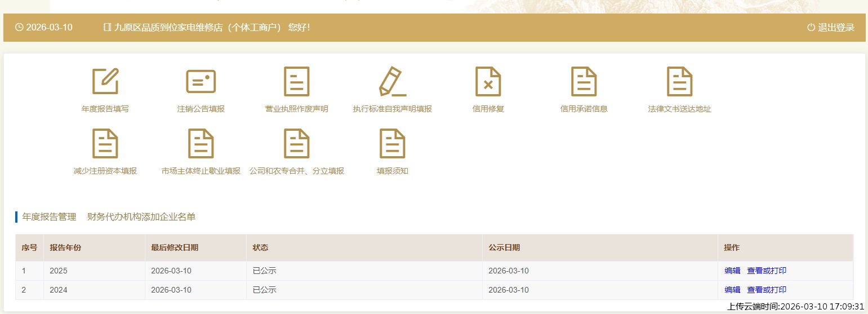868x314 pixels.
Task: Click the 报告年份 column header
Action: (65, 247)
